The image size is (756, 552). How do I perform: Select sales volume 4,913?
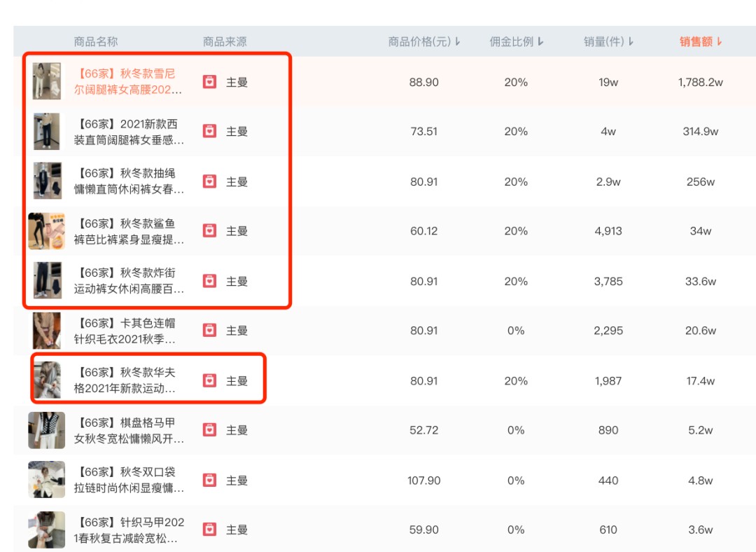click(x=608, y=231)
